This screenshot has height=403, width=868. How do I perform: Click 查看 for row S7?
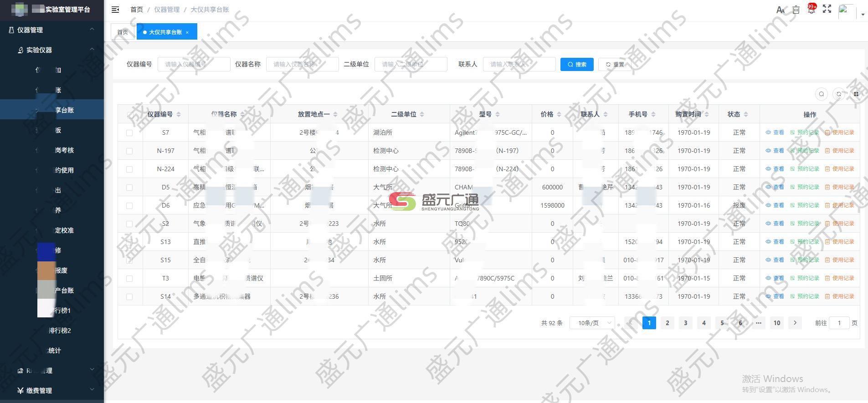point(775,133)
